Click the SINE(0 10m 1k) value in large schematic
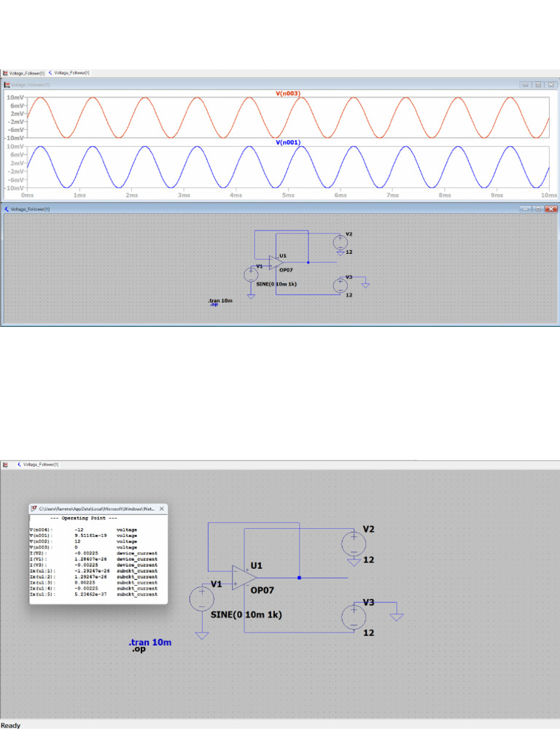 click(246, 615)
